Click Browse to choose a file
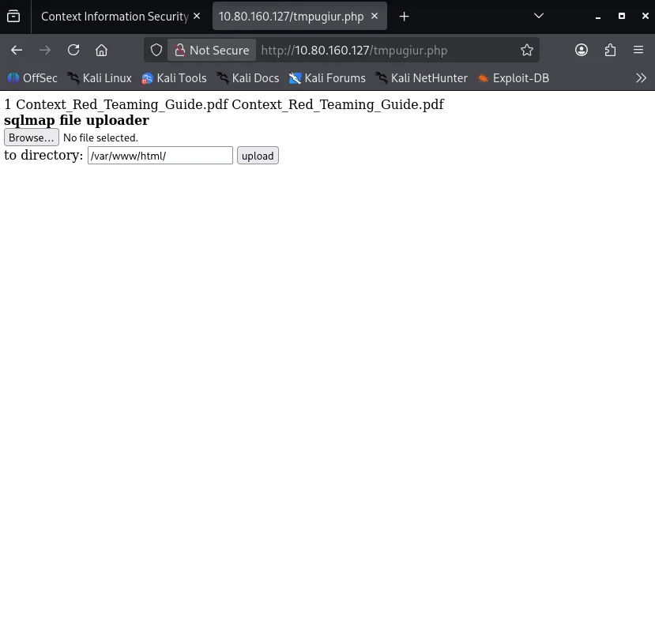 [31, 137]
